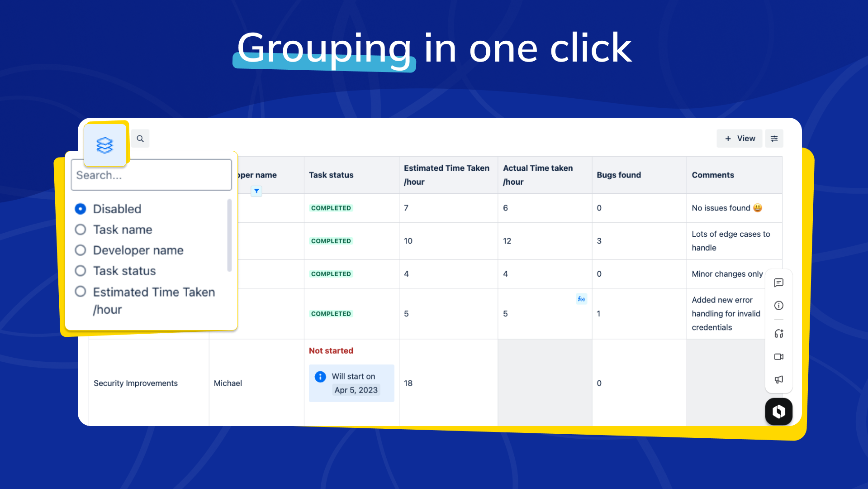Click the headset support icon
This screenshot has width=868, height=489.
(778, 334)
